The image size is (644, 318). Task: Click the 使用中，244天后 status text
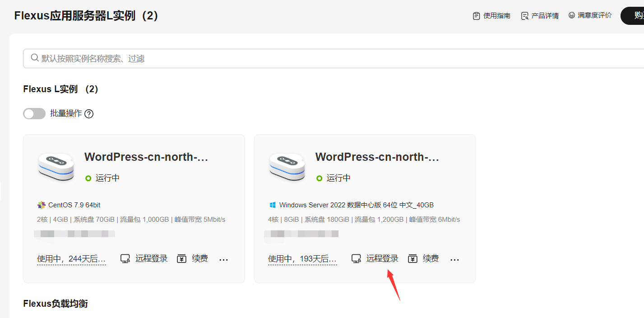coord(71,259)
